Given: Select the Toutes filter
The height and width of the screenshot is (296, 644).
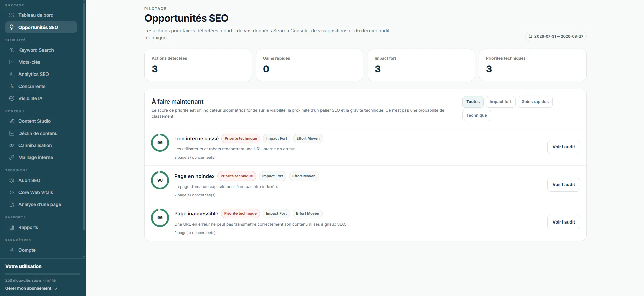Looking at the screenshot, I should (x=473, y=102).
